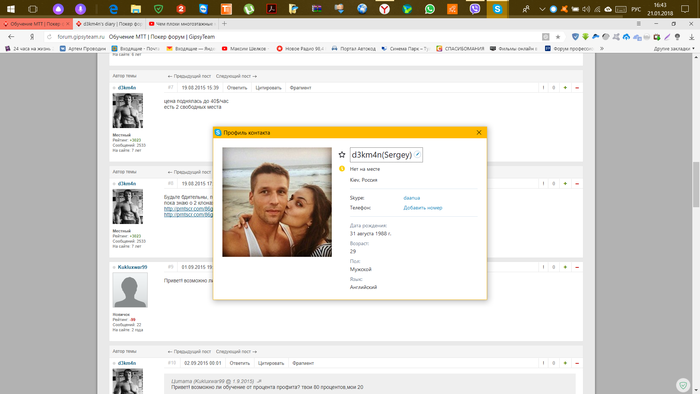Open File Explorer from the taskbar
700x394 pixels.
coord(136,9)
